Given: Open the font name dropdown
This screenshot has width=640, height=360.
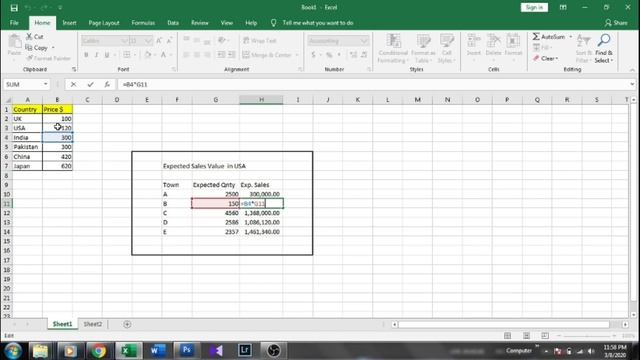Looking at the screenshot, I should [x=124, y=41].
